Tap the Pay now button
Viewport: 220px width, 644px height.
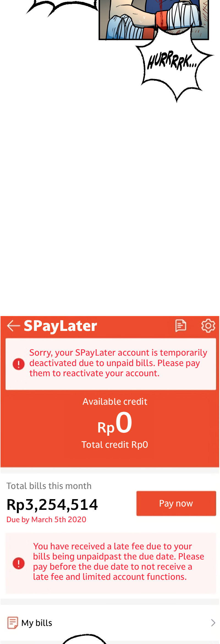(176, 503)
